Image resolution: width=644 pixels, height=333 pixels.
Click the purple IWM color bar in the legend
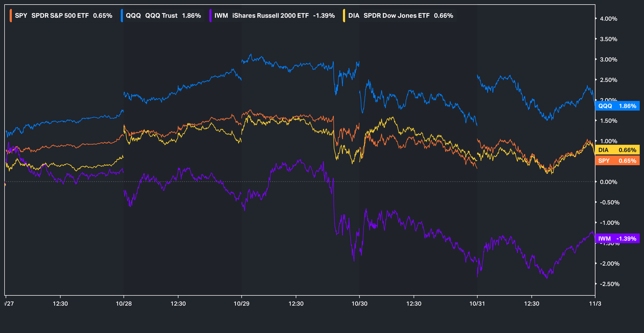[x=210, y=16]
